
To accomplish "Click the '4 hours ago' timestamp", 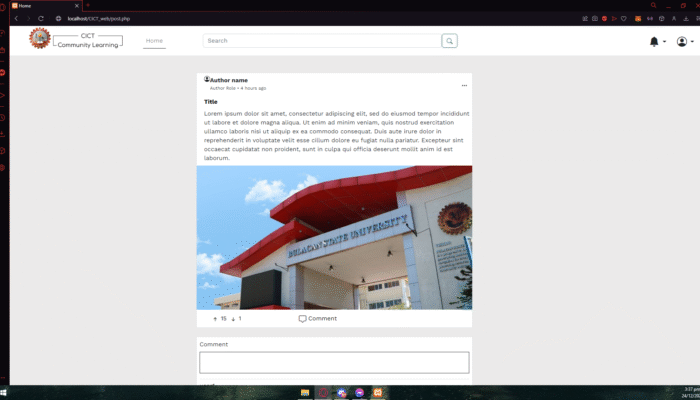I will (x=253, y=88).
